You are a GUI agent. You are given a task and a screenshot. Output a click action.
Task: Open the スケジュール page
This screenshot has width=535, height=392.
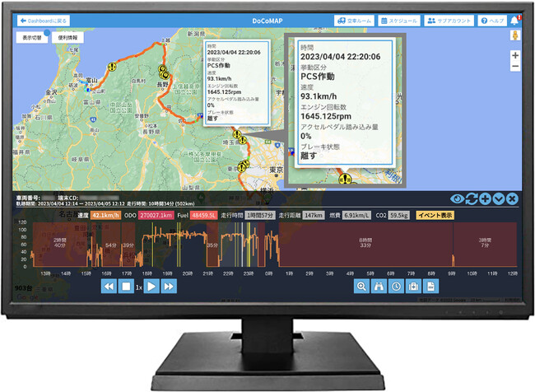pos(399,20)
